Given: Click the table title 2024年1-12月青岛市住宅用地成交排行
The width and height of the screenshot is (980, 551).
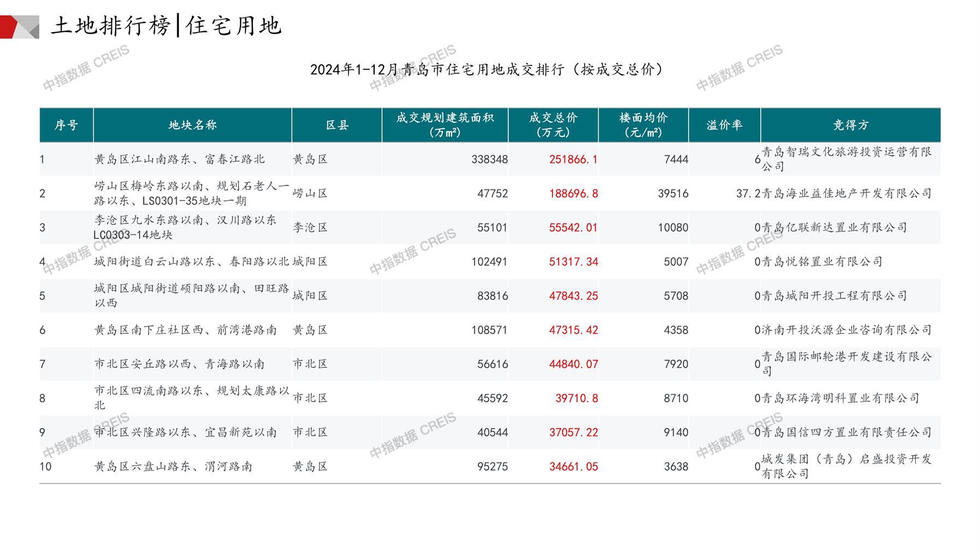Looking at the screenshot, I should click(487, 70).
